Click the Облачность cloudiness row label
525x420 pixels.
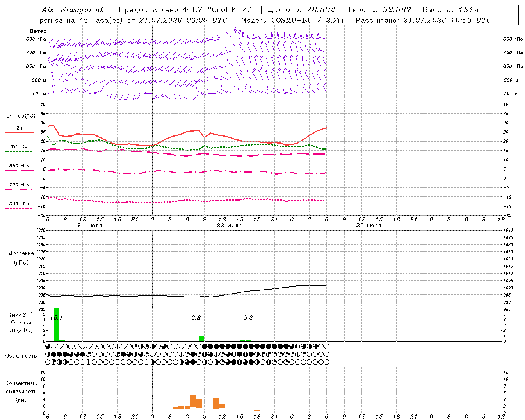click(x=21, y=356)
